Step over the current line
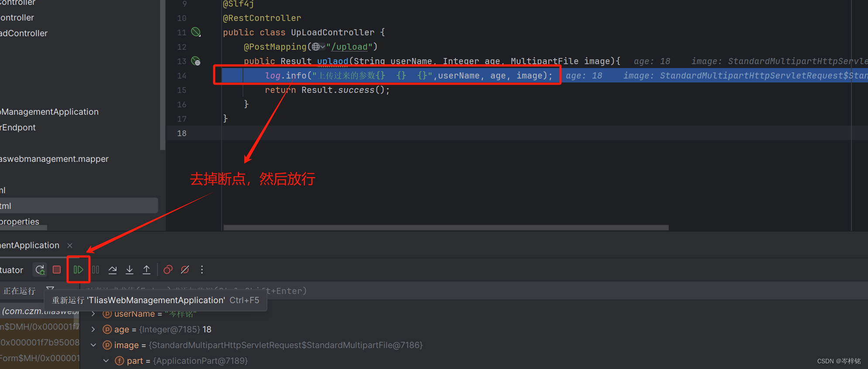 113,270
